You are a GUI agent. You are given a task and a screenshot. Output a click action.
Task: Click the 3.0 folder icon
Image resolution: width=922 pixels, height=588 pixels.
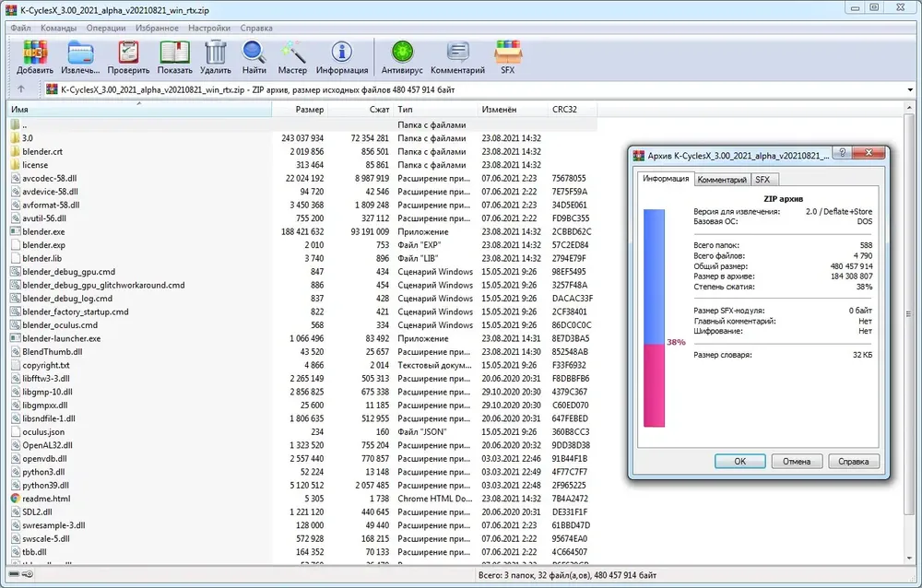pyautogui.click(x=16, y=138)
